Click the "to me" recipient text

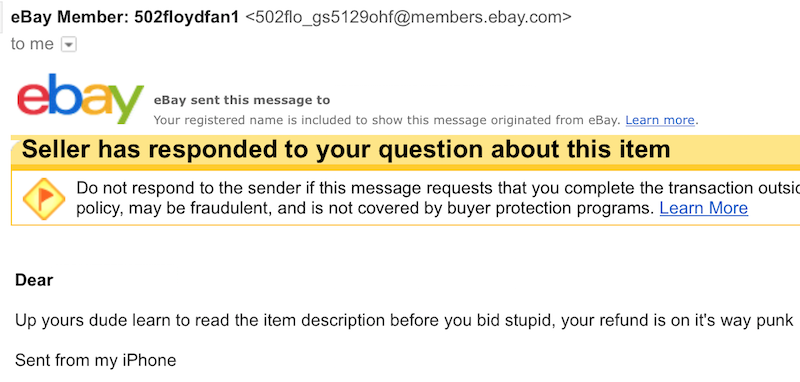[x=32, y=44]
